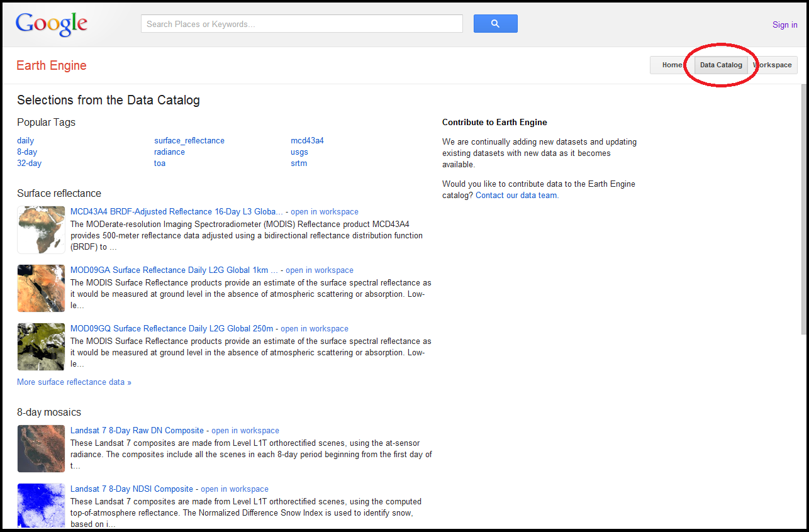Click the Raw DN Composite thumbnail

(41, 448)
